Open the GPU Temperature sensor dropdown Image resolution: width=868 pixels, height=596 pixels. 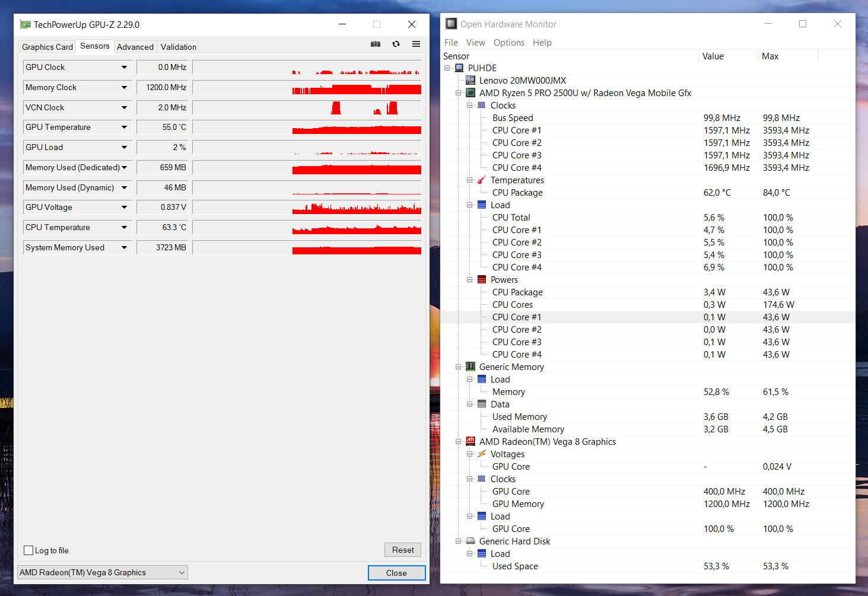click(x=125, y=127)
